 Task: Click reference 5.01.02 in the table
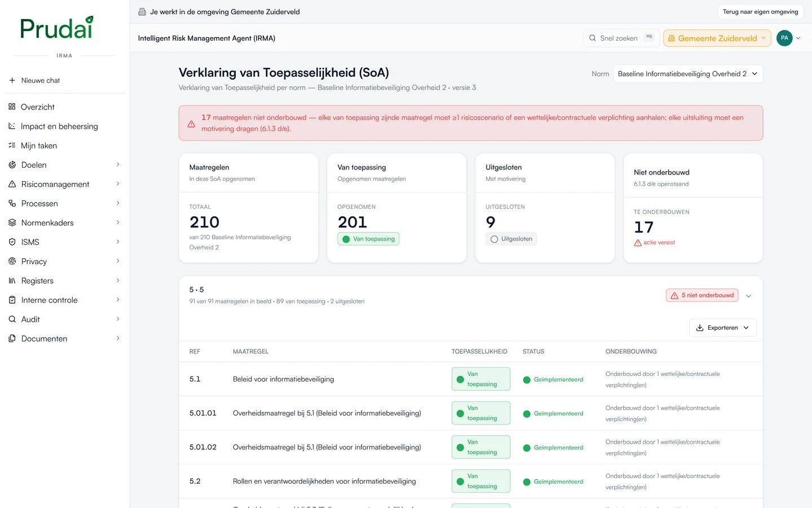tap(203, 447)
